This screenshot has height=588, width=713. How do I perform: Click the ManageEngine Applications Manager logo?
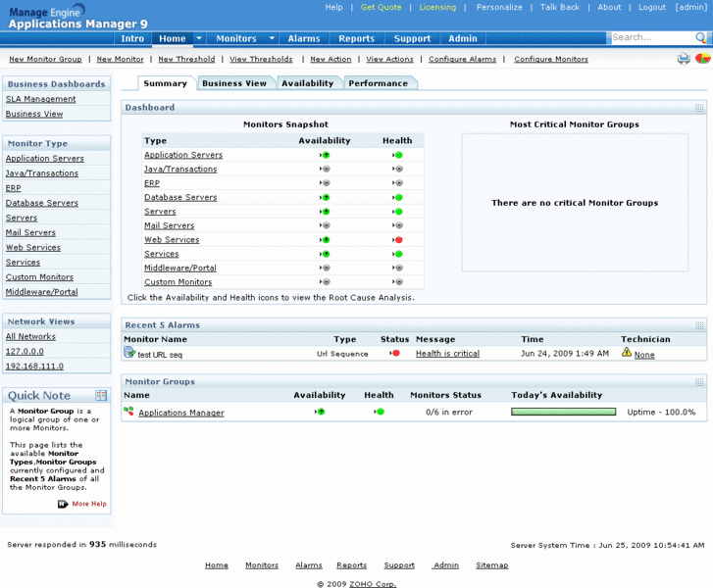(77, 18)
